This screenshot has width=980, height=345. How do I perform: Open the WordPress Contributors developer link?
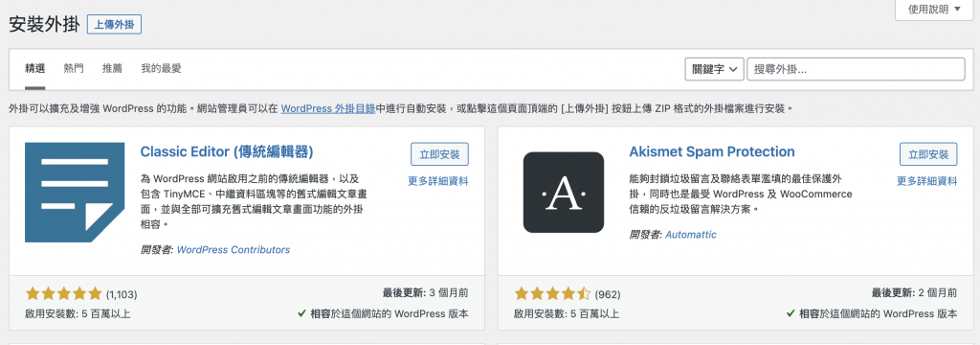(x=234, y=249)
